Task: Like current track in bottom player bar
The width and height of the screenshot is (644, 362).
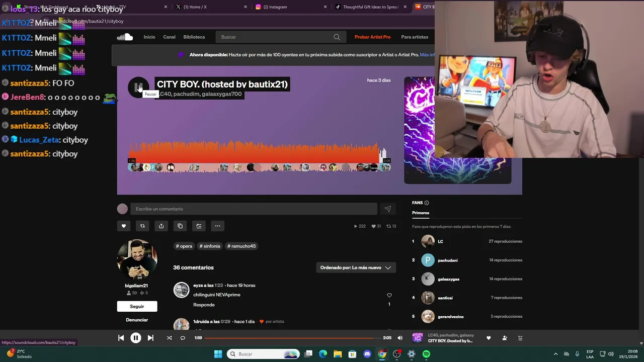Action: pyautogui.click(x=489, y=338)
